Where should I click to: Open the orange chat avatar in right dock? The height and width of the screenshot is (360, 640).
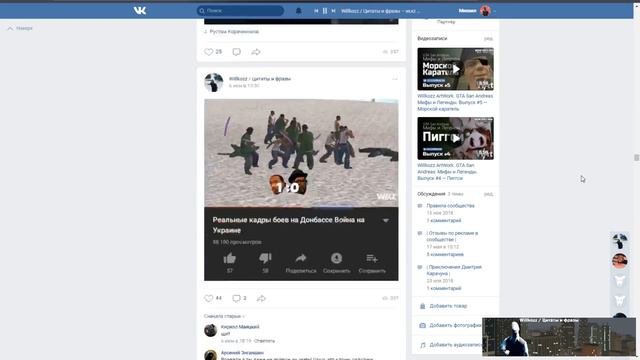click(x=620, y=261)
